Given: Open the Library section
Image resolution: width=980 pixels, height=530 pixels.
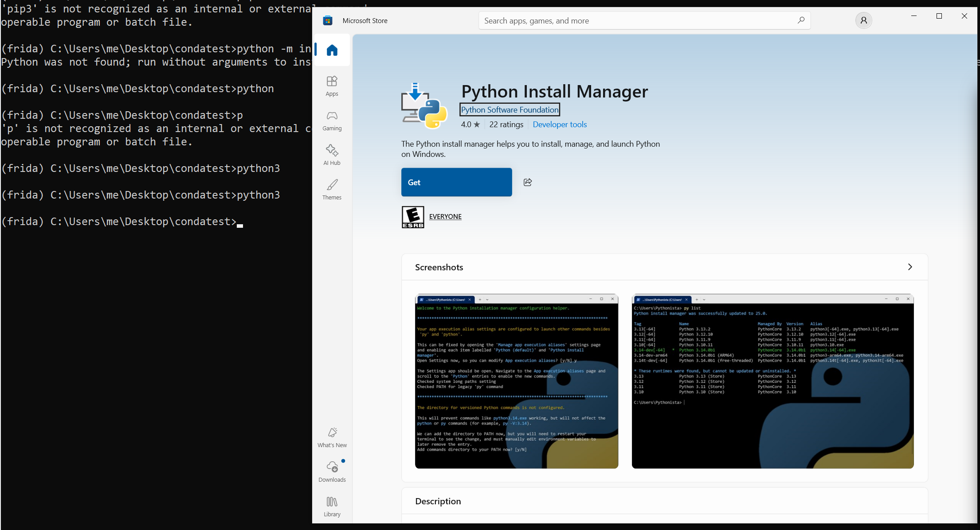Looking at the screenshot, I should 332,507.
